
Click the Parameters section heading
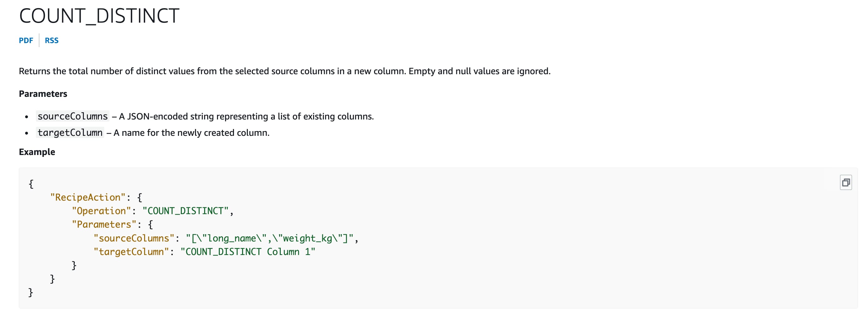[43, 94]
